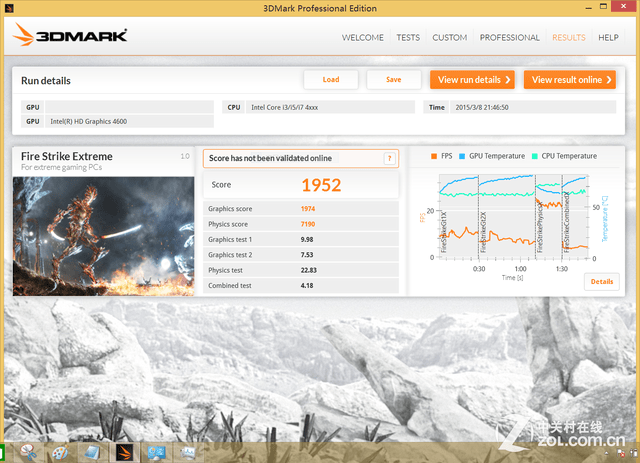This screenshot has height=463, width=640.
Task: Click the Graphics test 1 row
Action: (301, 239)
